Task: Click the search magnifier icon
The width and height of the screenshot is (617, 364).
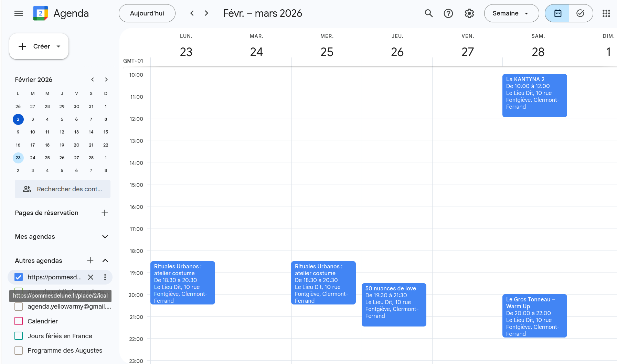Action: click(x=428, y=13)
